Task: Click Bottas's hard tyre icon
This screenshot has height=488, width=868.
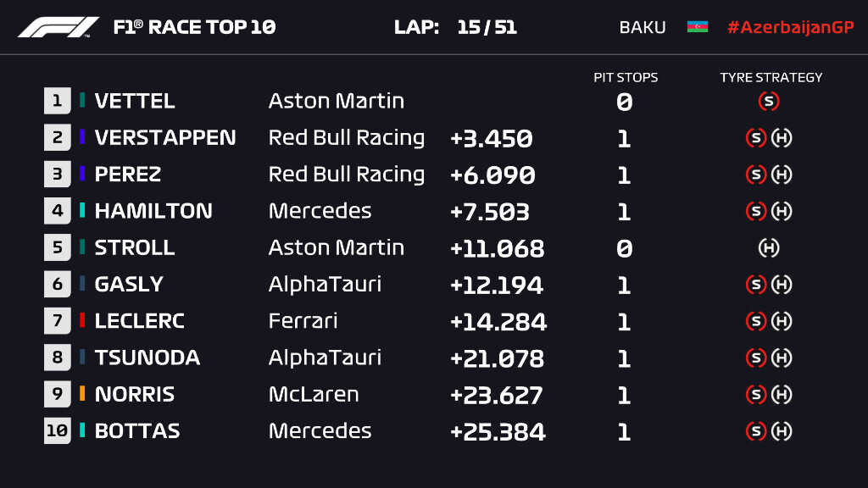Action: coord(782,431)
